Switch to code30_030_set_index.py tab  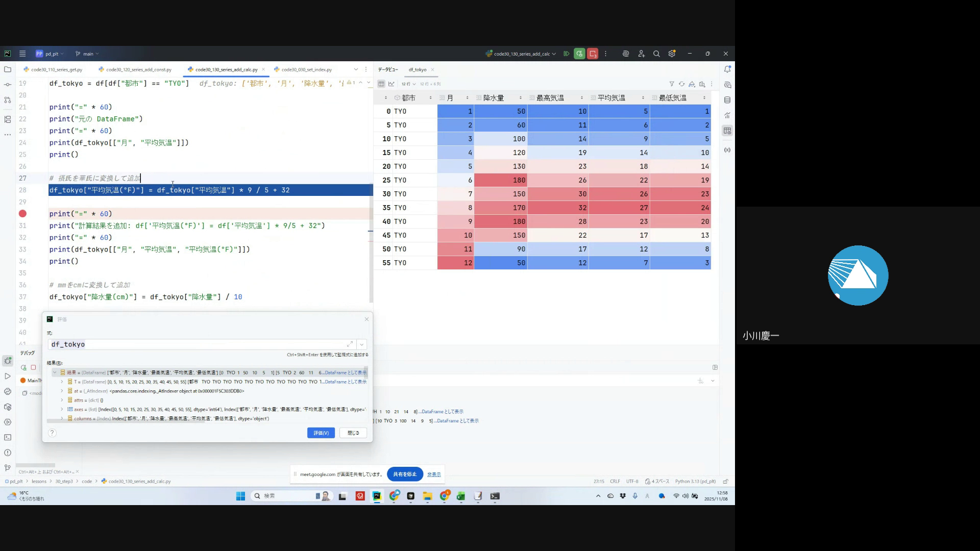coord(306,69)
